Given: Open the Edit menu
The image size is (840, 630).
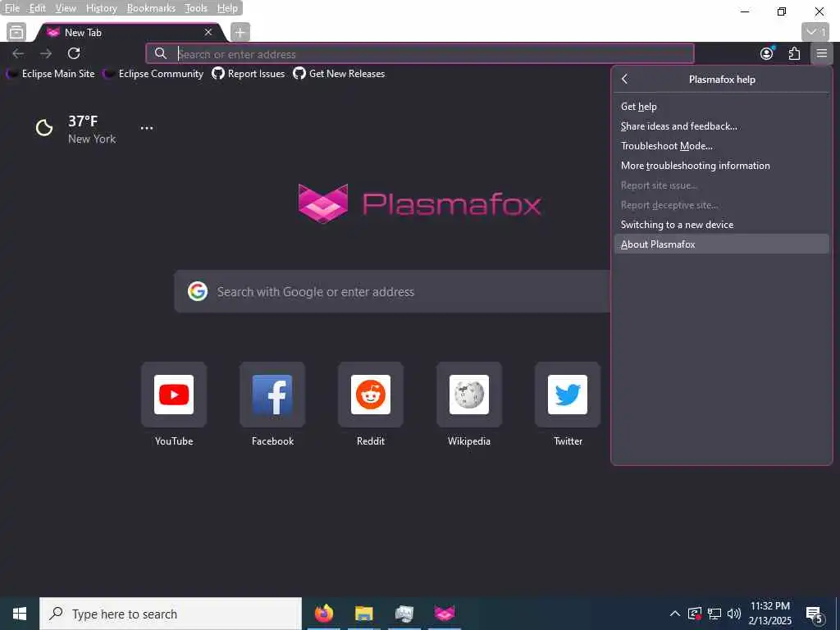Looking at the screenshot, I should [x=37, y=8].
